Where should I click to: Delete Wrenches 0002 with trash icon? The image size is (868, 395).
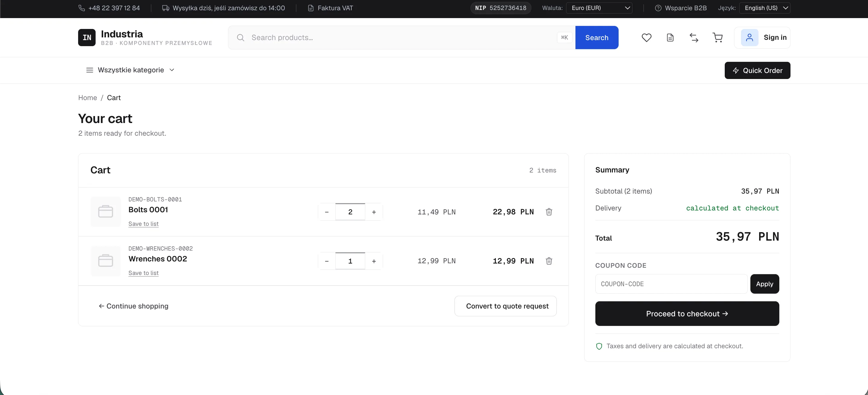(x=549, y=261)
